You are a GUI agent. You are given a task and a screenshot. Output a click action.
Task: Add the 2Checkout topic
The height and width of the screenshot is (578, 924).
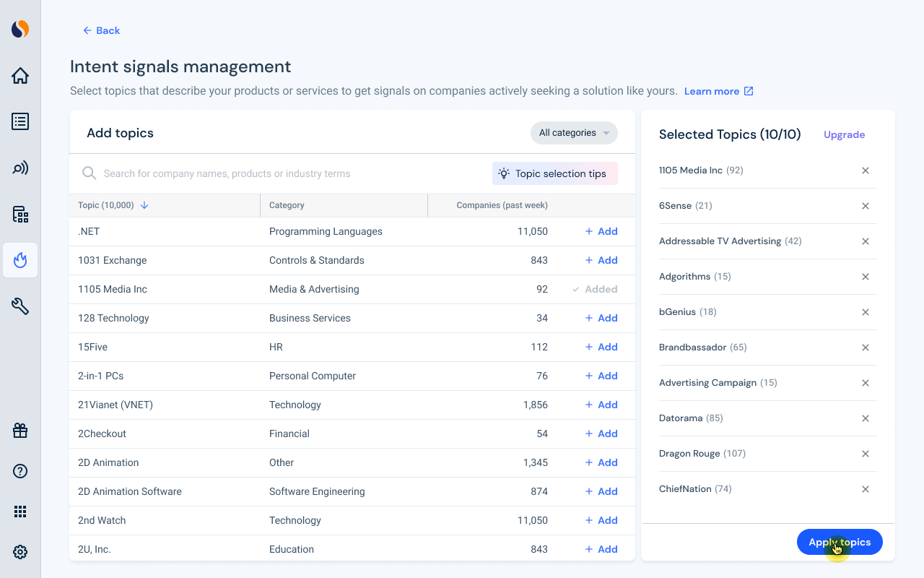pos(601,433)
